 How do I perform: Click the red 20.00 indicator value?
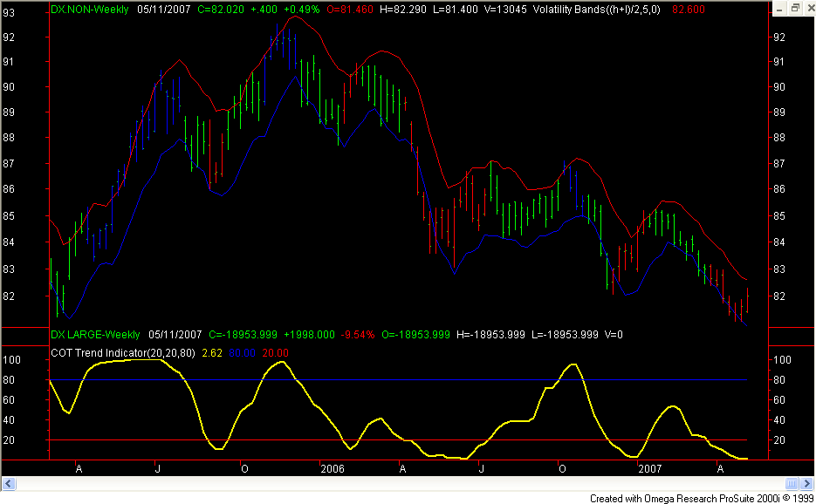[275, 352]
